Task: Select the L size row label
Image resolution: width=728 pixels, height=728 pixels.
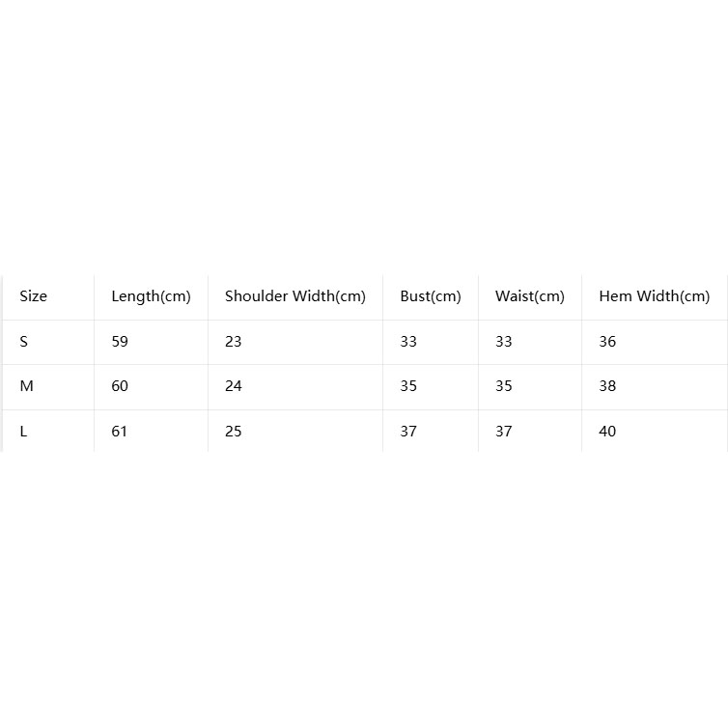Action: click(x=23, y=432)
